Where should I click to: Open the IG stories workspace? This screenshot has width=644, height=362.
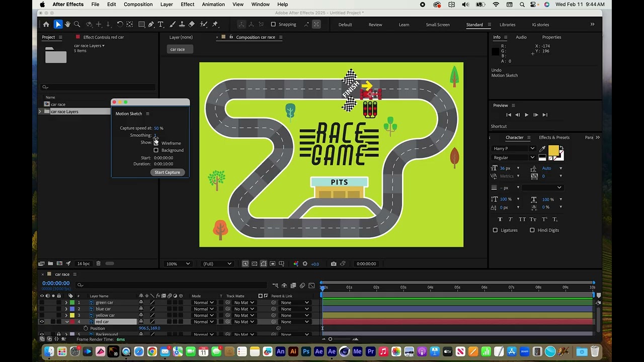tap(540, 25)
